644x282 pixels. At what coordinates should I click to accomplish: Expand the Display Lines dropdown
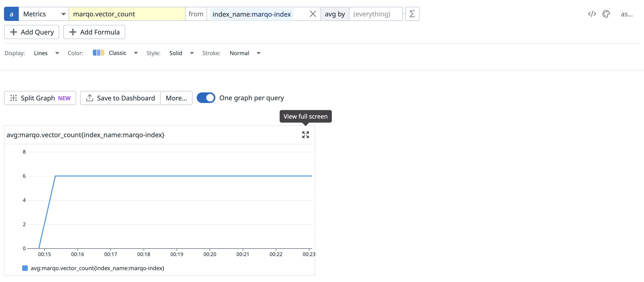pos(46,53)
